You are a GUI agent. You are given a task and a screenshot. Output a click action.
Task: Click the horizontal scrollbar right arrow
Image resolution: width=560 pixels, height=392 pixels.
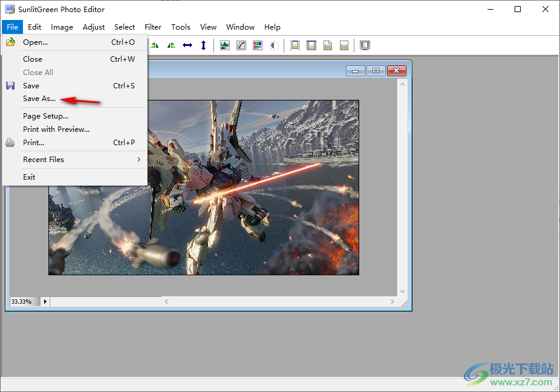[392, 302]
